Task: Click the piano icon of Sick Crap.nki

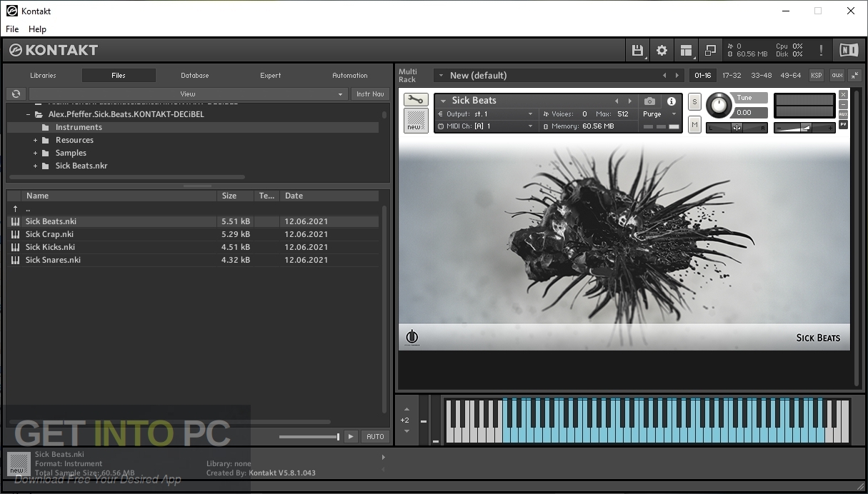Action: [16, 234]
